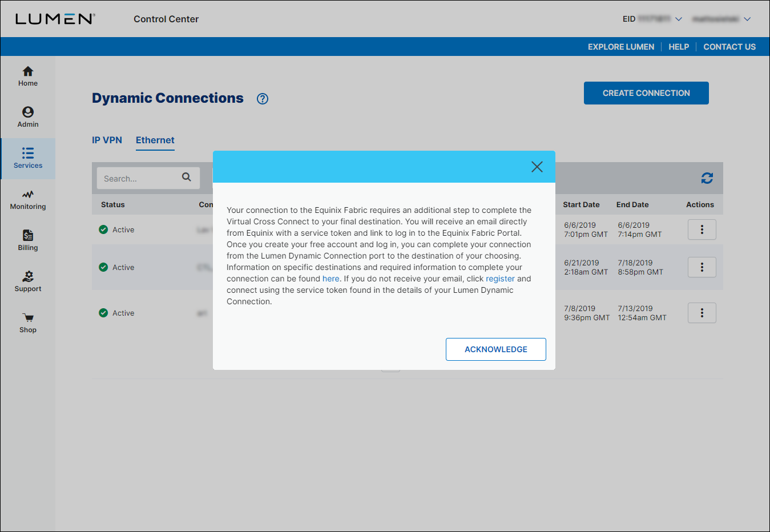Image resolution: width=770 pixels, height=532 pixels.
Task: Select the Ethernet tab
Action: tap(155, 140)
